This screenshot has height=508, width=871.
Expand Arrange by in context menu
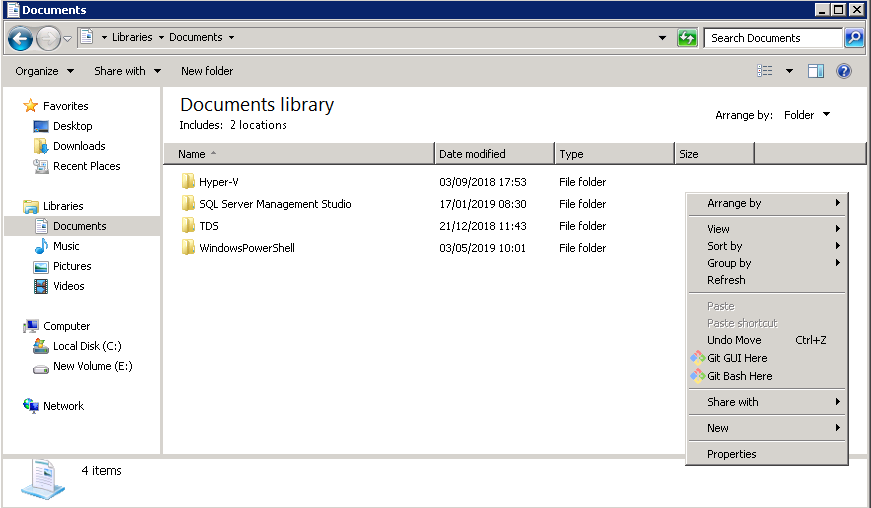767,203
